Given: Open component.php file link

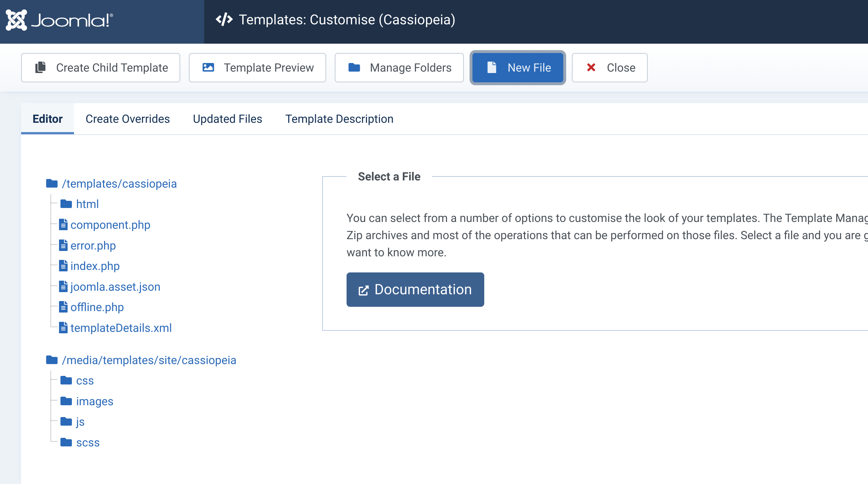Looking at the screenshot, I should tap(111, 225).
